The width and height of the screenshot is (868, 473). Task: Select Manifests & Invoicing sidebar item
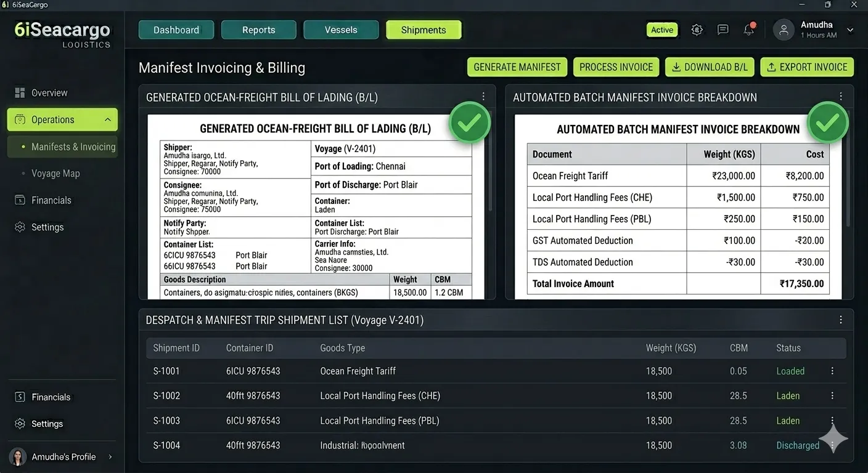62,147
